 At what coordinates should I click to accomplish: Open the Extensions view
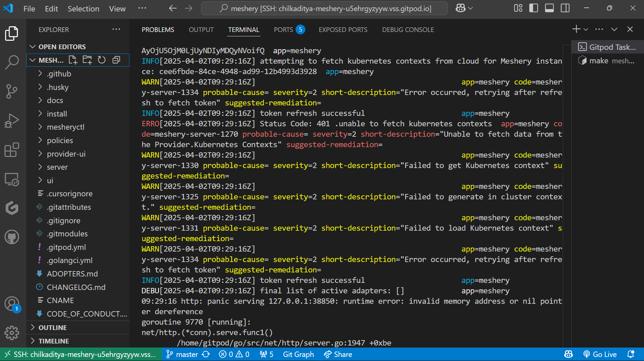[12, 150]
